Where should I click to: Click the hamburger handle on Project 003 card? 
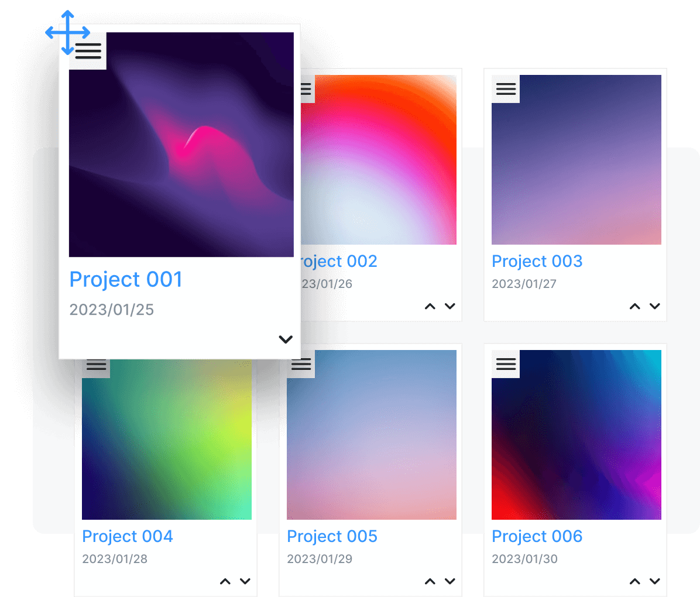506,89
